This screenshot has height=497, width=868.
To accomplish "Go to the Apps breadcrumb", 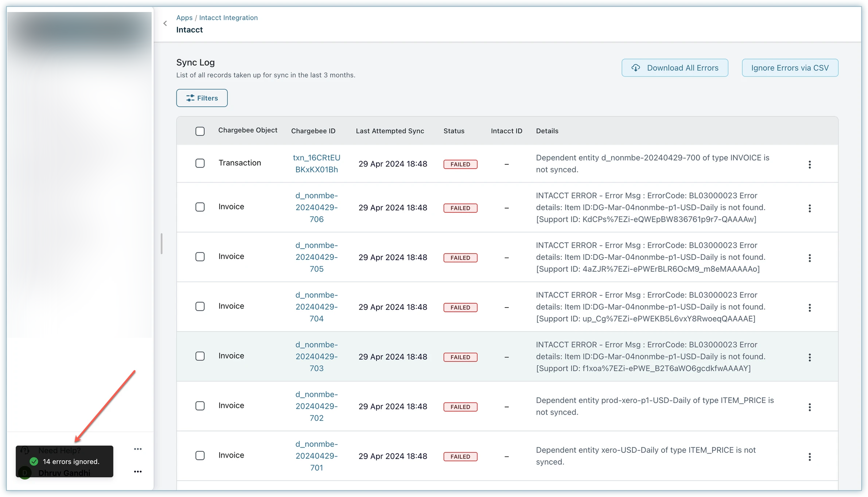I will point(184,17).
